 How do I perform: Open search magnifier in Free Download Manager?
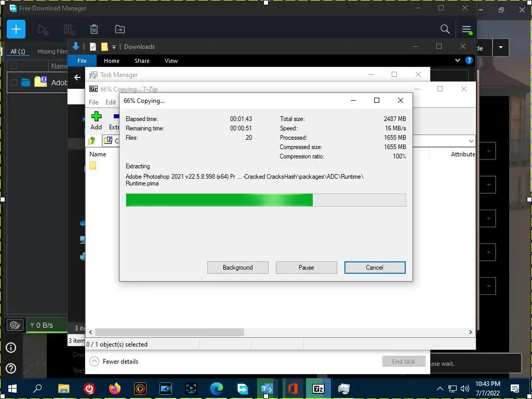(445, 29)
